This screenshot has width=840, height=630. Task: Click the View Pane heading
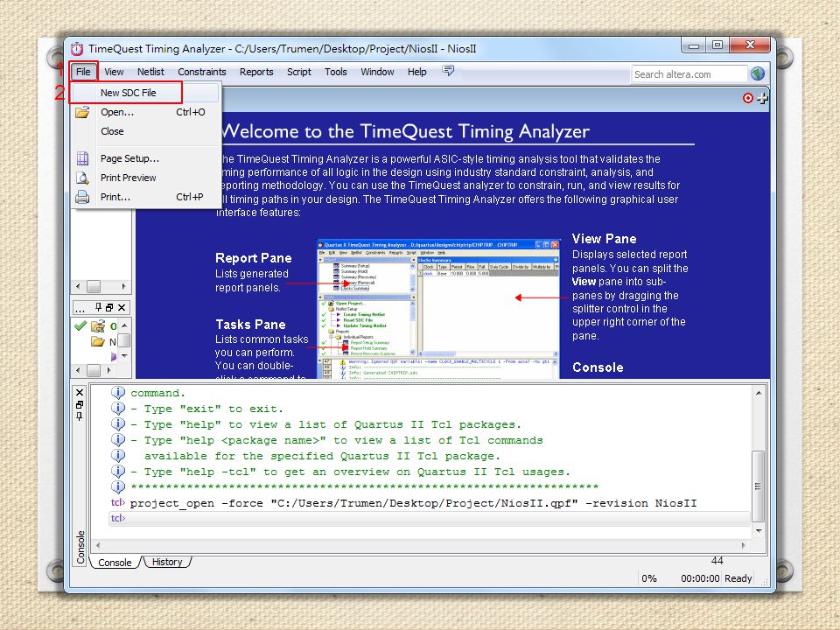605,239
